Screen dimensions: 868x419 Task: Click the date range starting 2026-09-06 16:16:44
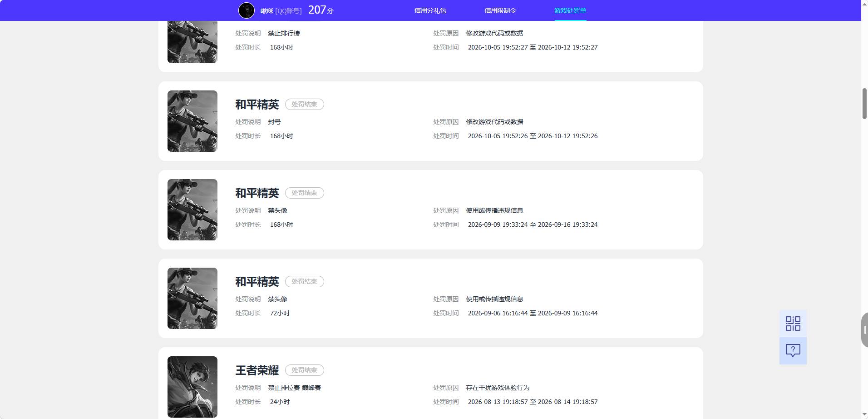click(x=533, y=313)
